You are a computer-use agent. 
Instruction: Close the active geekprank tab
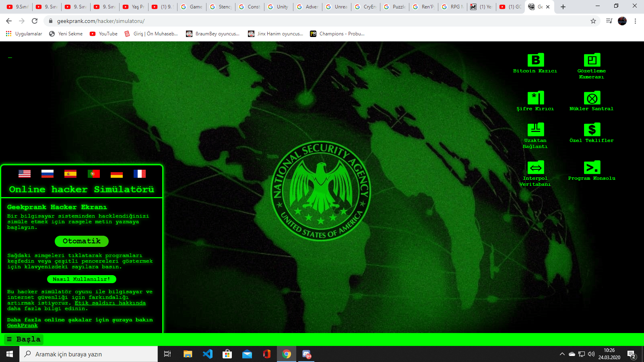click(x=548, y=7)
